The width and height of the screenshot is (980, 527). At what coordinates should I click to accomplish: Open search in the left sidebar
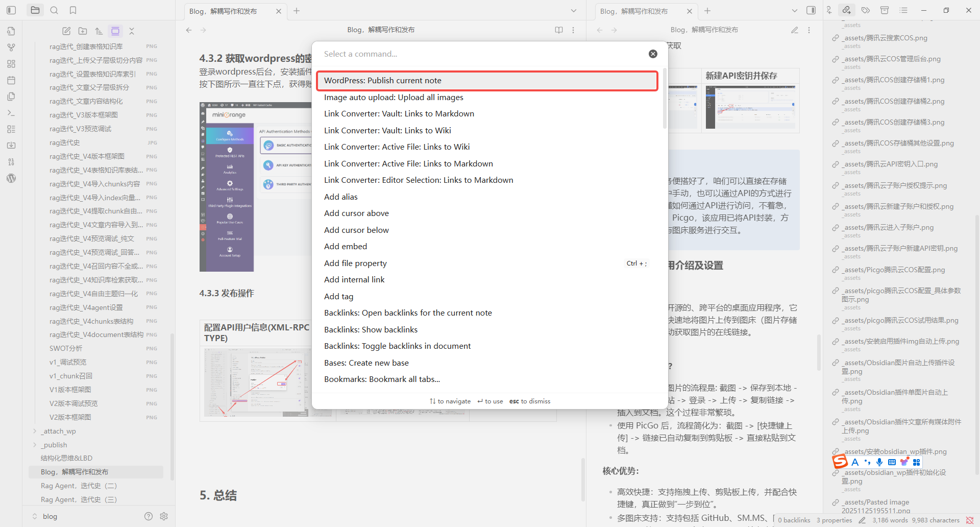coord(54,10)
